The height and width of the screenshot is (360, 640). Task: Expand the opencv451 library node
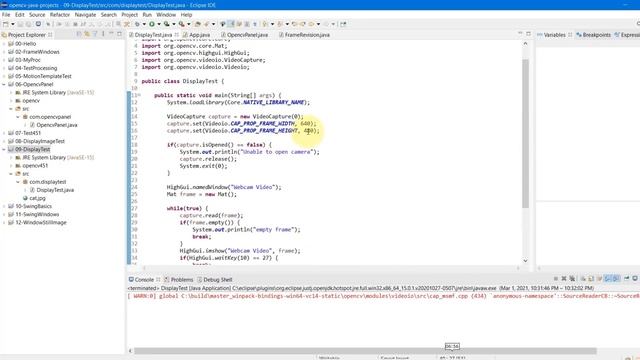pos(11,166)
